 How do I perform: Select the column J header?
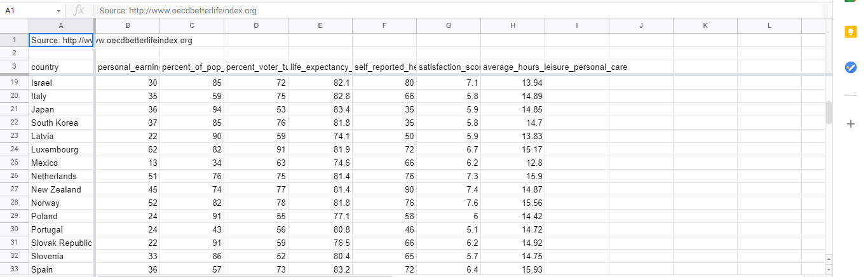(x=641, y=25)
